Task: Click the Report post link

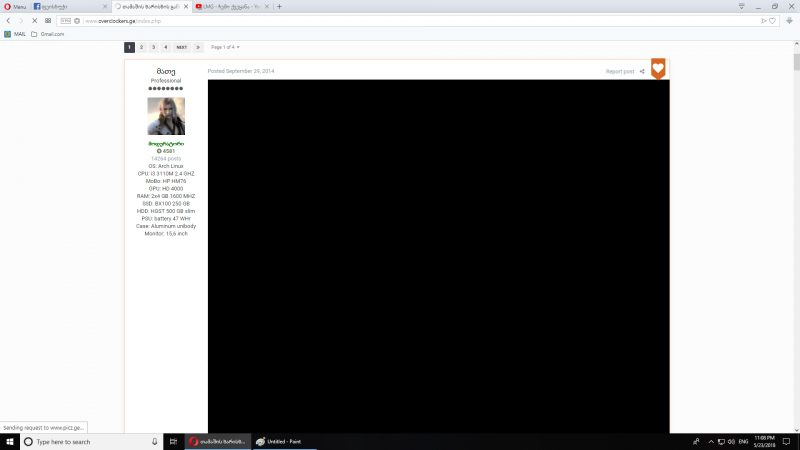Action: click(620, 71)
